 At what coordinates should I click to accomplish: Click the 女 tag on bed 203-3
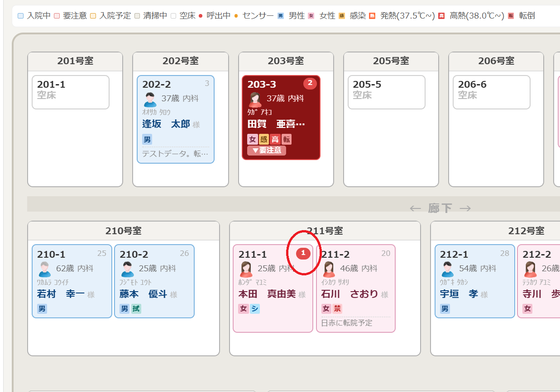point(253,139)
